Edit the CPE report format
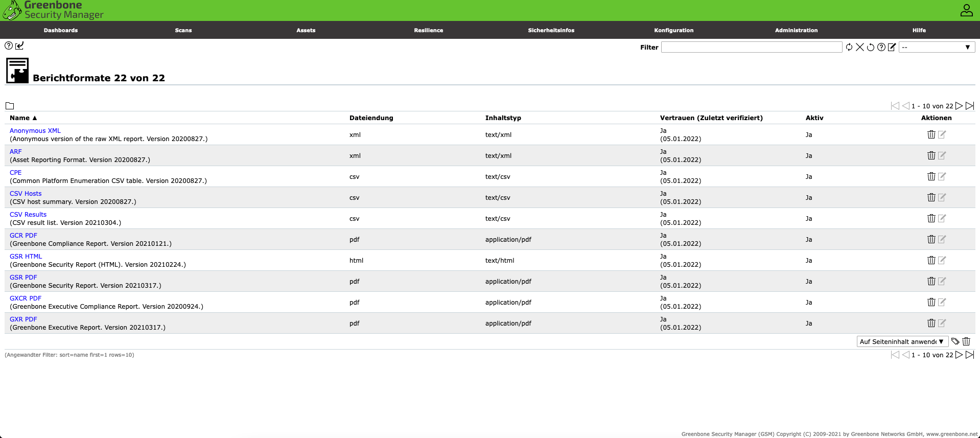Screen dimensions: 980x438 pyautogui.click(x=942, y=176)
